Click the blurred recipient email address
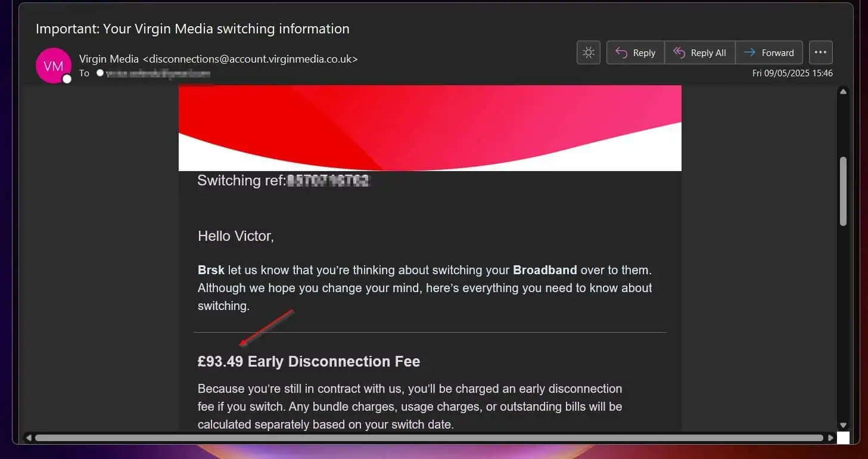868x459 pixels. point(158,73)
